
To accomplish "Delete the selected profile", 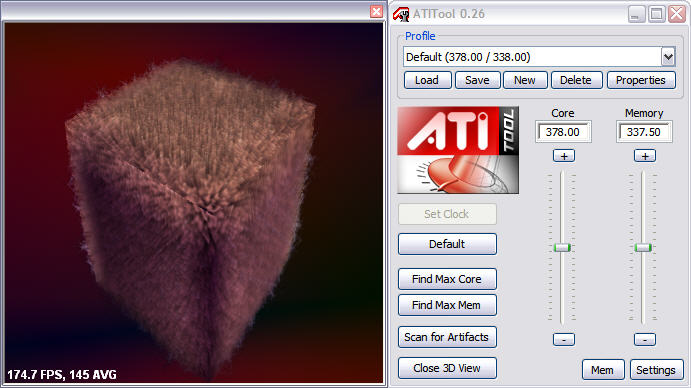I will pyautogui.click(x=576, y=80).
